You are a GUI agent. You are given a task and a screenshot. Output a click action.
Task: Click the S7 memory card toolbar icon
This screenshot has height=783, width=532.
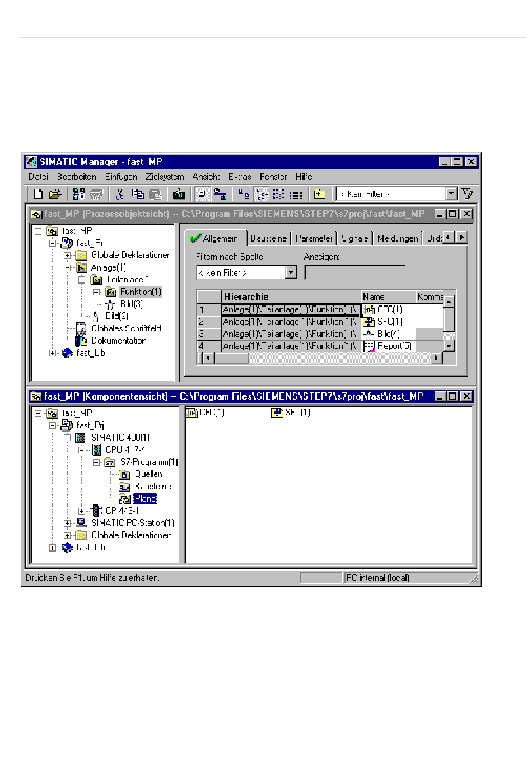pos(97,194)
